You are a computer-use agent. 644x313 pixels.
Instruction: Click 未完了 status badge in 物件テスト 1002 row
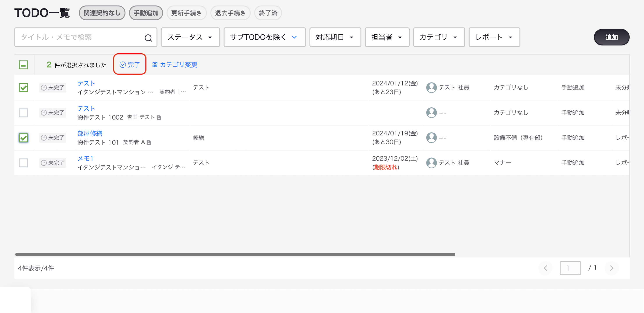click(53, 113)
